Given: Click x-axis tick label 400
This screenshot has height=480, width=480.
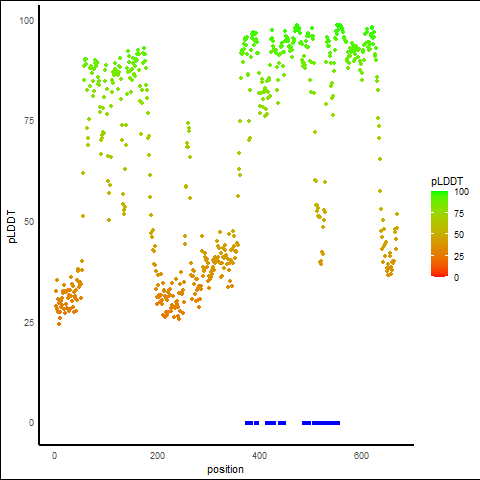Looking at the screenshot, I should 259,456.
